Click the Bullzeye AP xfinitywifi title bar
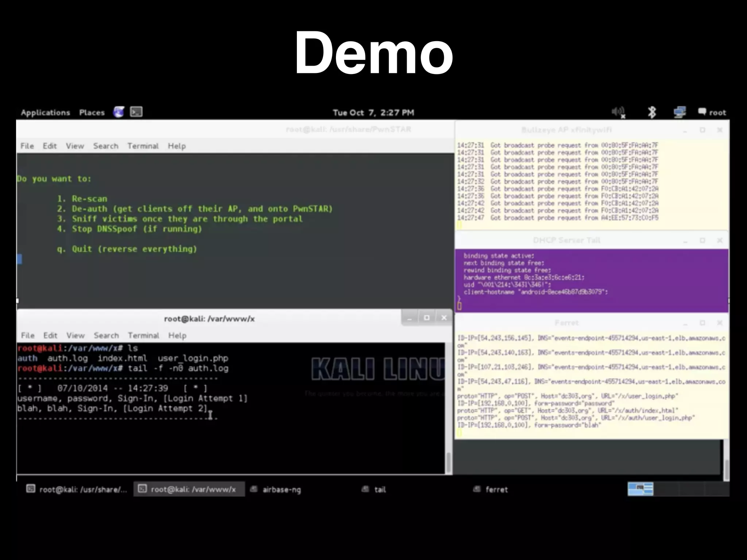The height and width of the screenshot is (560, 747). 566,130
